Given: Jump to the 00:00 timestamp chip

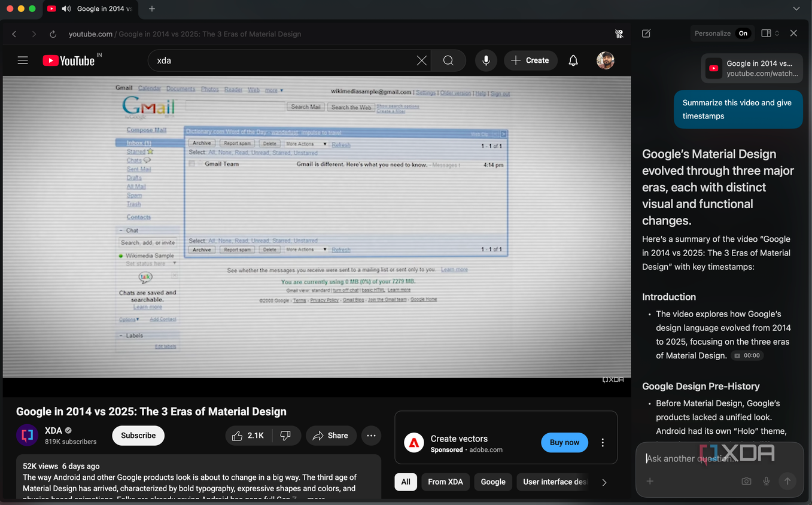Looking at the screenshot, I should click(x=747, y=355).
